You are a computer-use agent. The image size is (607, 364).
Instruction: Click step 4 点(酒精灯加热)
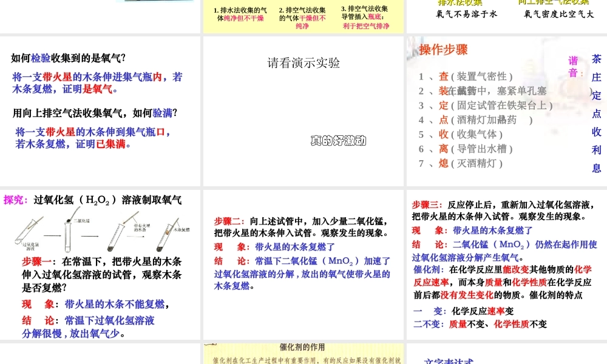click(475, 120)
